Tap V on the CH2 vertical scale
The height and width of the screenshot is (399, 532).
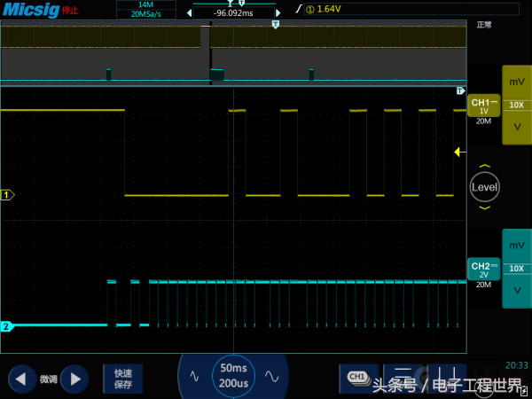(517, 291)
